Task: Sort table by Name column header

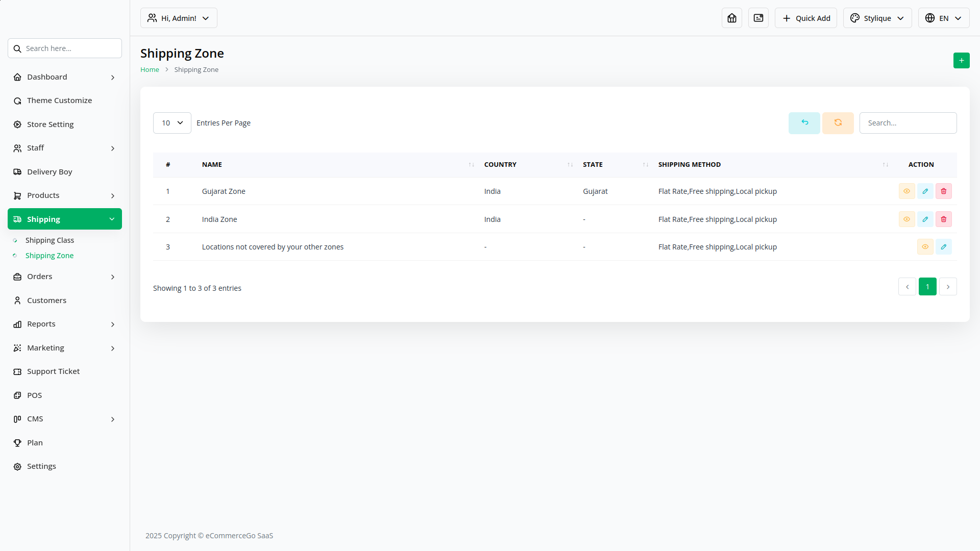Action: pyautogui.click(x=212, y=165)
